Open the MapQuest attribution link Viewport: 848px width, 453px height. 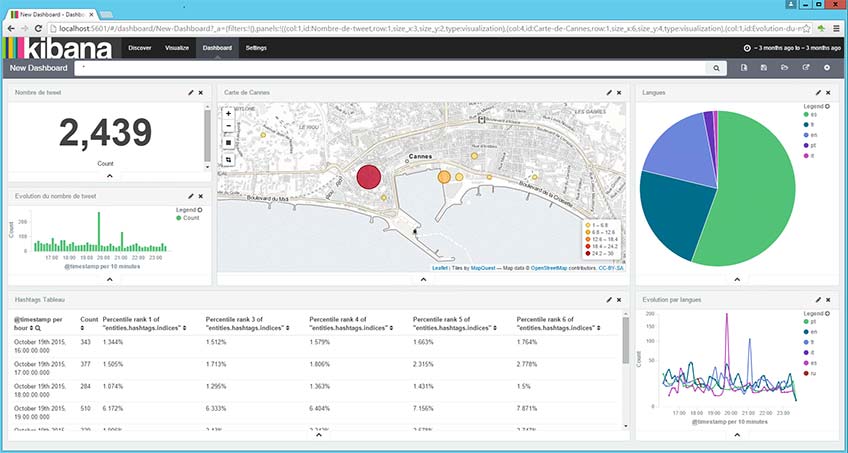click(x=483, y=268)
